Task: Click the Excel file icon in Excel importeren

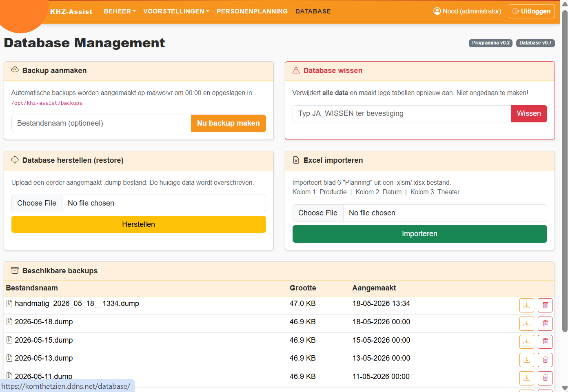Action: pos(296,160)
